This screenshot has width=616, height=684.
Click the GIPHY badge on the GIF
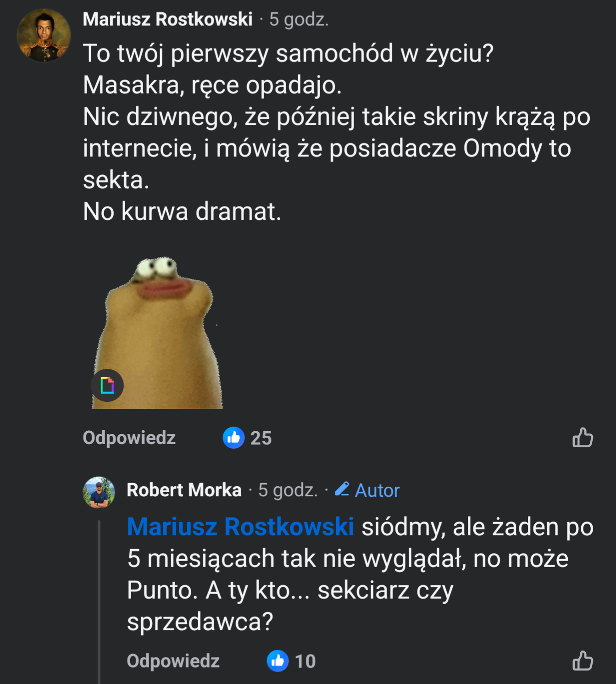pyautogui.click(x=107, y=385)
